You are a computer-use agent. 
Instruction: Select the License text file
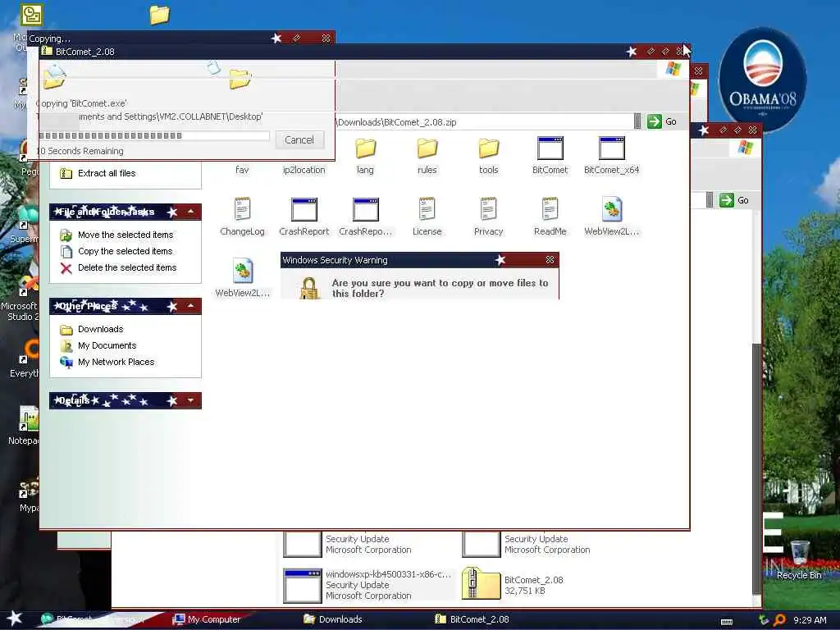(427, 217)
